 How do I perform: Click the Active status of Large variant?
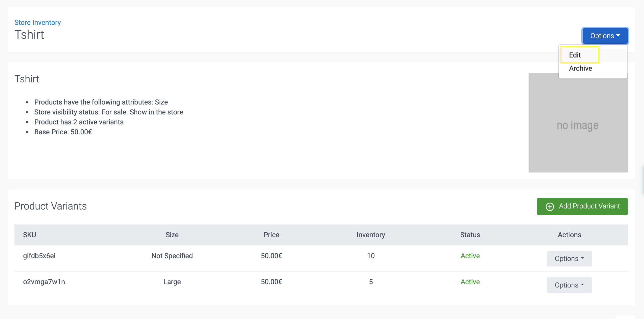click(470, 282)
